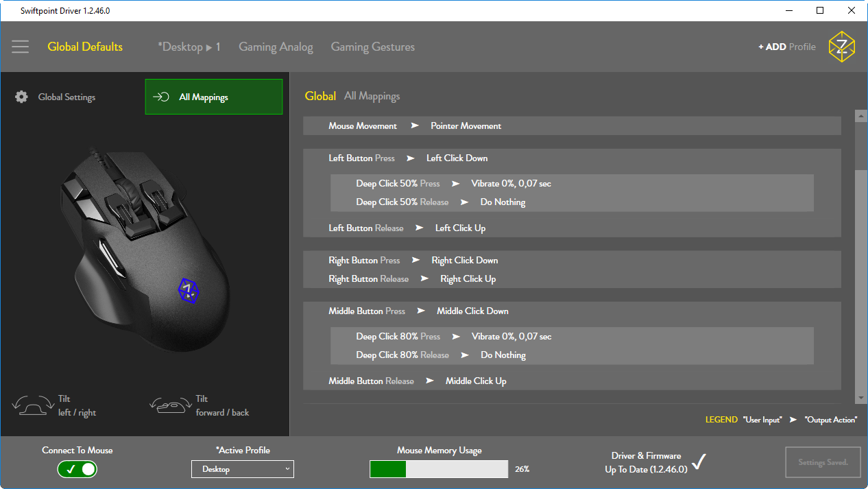This screenshot has width=868, height=489.
Task: Click the All Mappings arrow icon
Action: [161, 97]
